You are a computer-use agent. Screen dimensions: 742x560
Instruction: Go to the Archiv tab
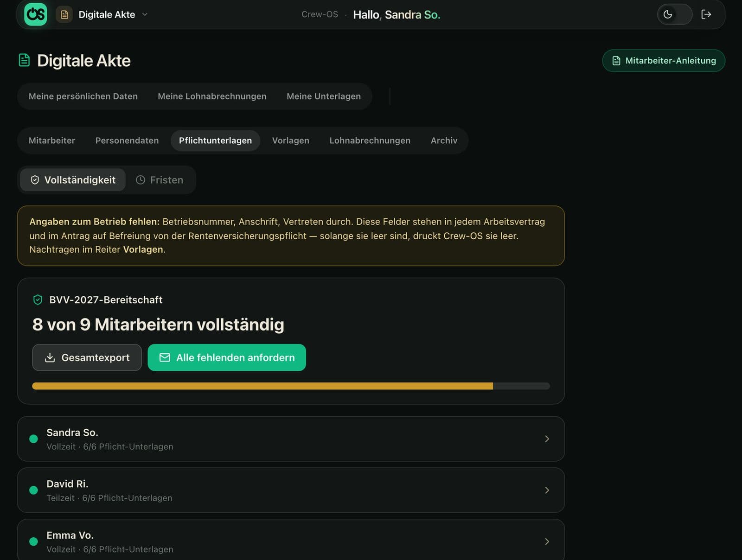444,140
